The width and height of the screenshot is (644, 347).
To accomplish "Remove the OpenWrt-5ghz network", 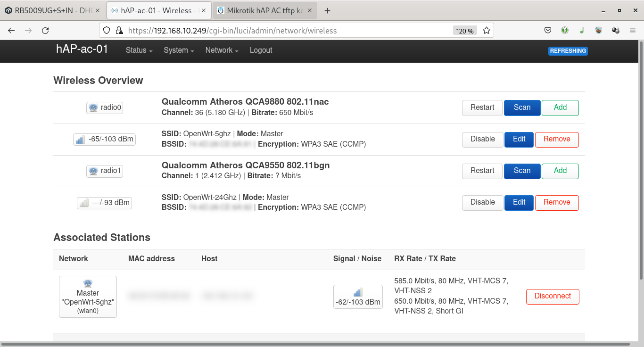I will [x=557, y=139].
